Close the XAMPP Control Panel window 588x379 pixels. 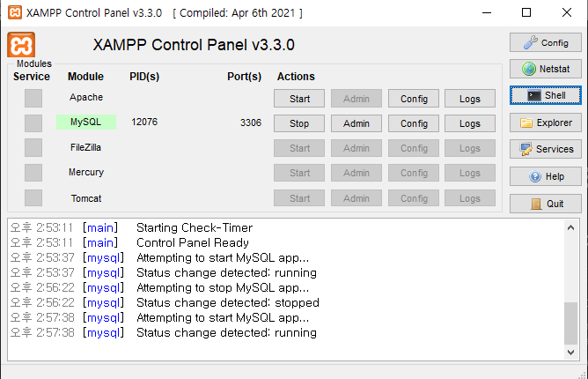tap(567, 12)
